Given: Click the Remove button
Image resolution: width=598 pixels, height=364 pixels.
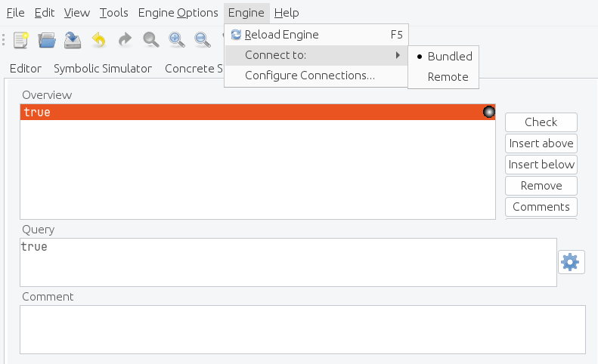Looking at the screenshot, I should [541, 186].
